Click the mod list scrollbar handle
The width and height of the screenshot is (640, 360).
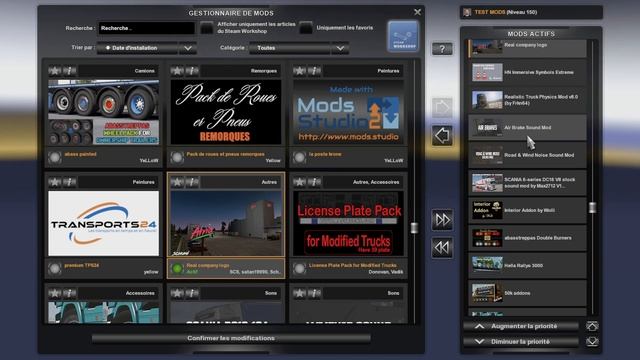pos(414,228)
